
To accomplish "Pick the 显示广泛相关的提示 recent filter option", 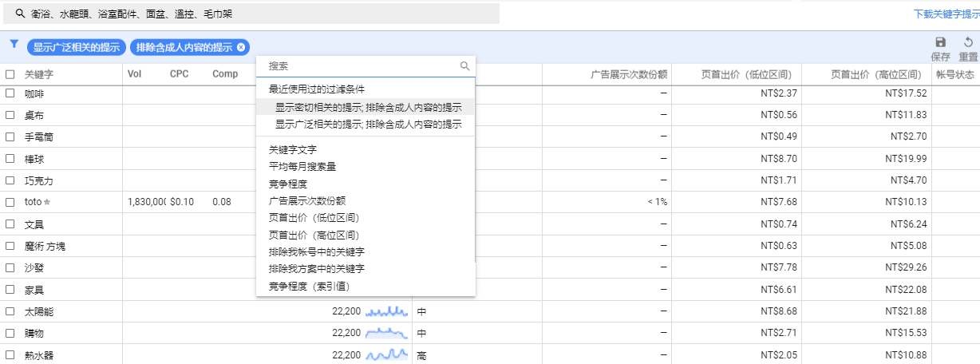I will click(x=368, y=125).
